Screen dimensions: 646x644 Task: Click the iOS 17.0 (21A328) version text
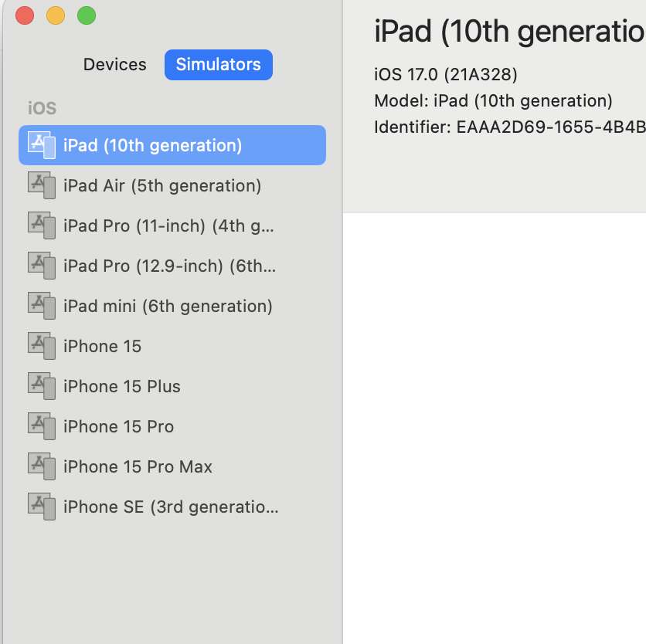445,75
